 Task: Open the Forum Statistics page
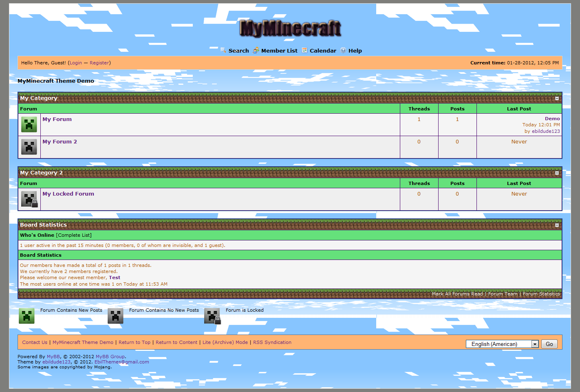[x=541, y=294]
